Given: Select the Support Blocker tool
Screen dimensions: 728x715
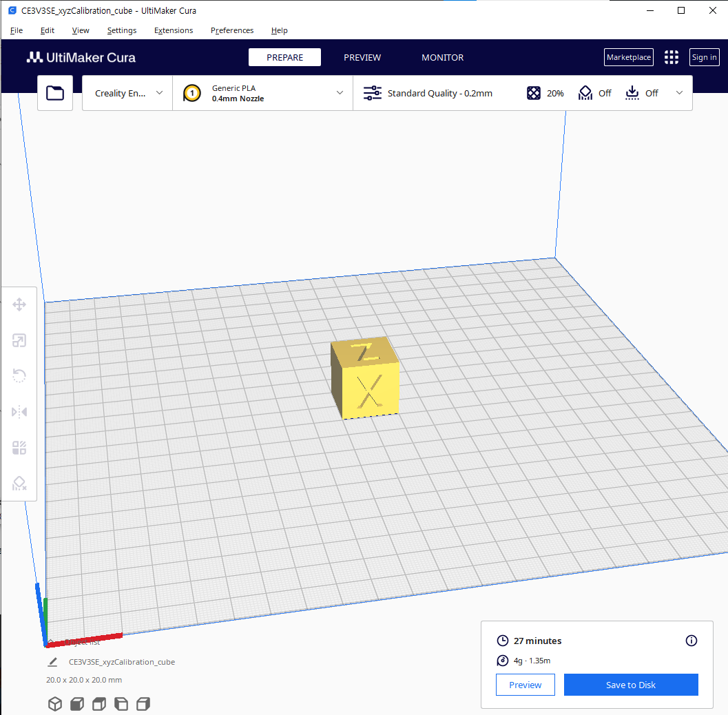Looking at the screenshot, I should coord(19,484).
